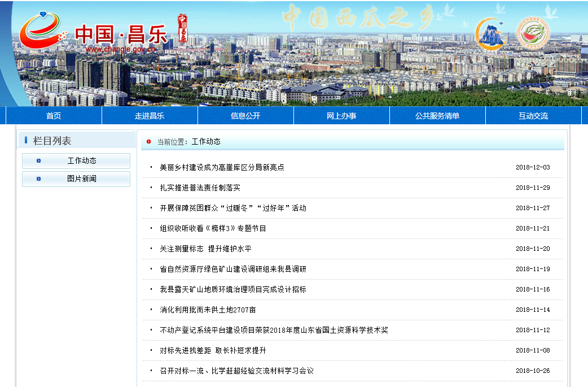Open 公共服务清单 navigation item

click(437, 116)
